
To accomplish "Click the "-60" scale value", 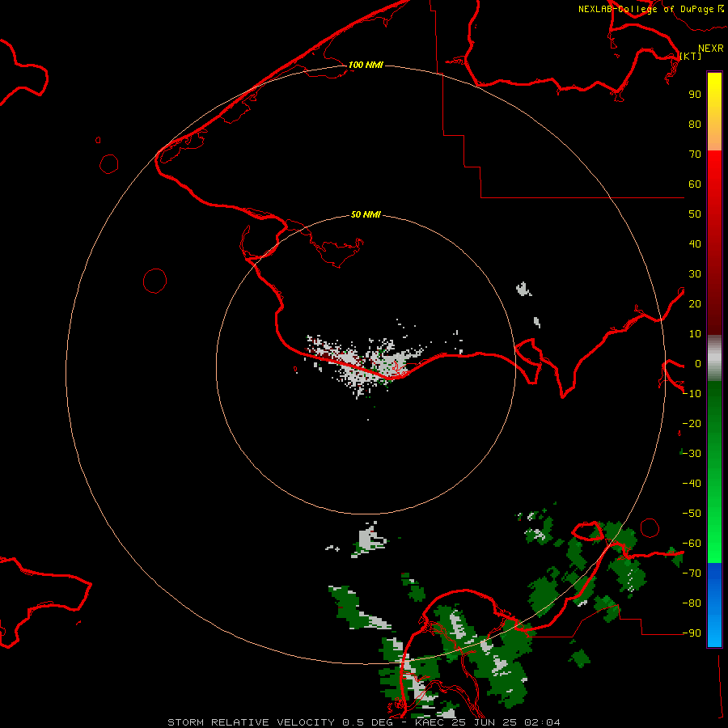I will click(692, 544).
